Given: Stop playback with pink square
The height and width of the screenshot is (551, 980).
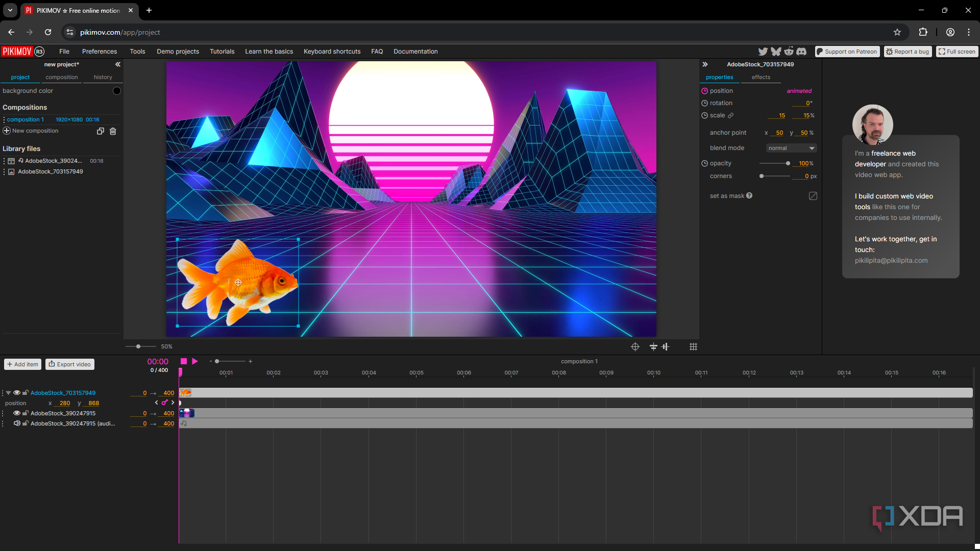Looking at the screenshot, I should click(x=184, y=361).
